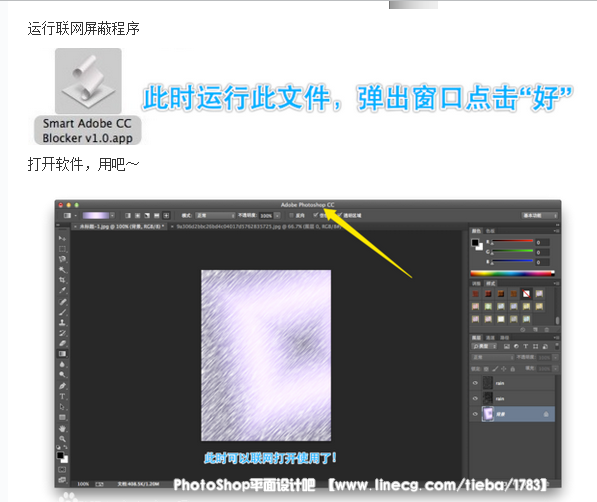This screenshot has width=597, height=502.
Task: Click the options bar opacity 100% field
Action: tap(266, 216)
